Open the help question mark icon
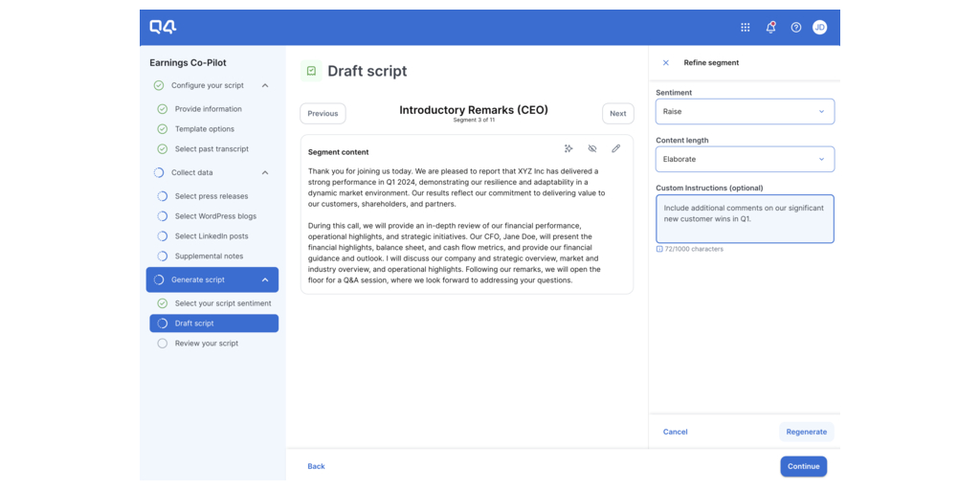Viewport: 980px width, 490px height. pyautogui.click(x=795, y=28)
